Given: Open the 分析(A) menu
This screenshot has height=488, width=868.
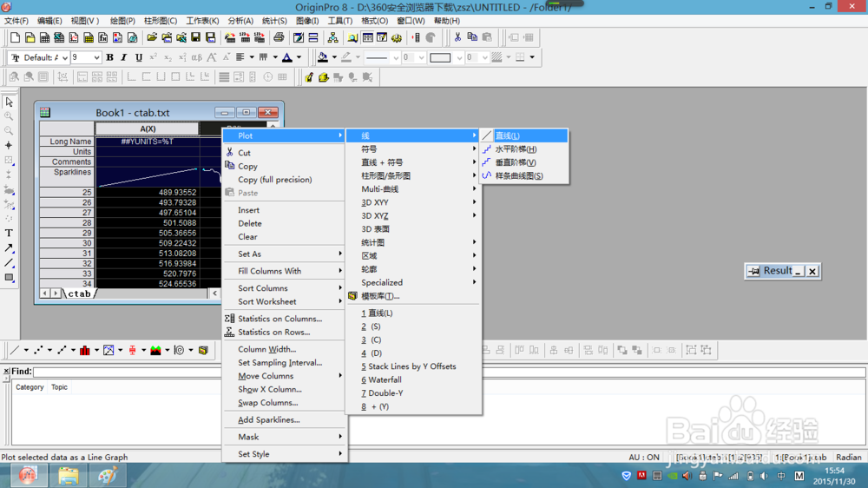Looking at the screenshot, I should pos(240,21).
